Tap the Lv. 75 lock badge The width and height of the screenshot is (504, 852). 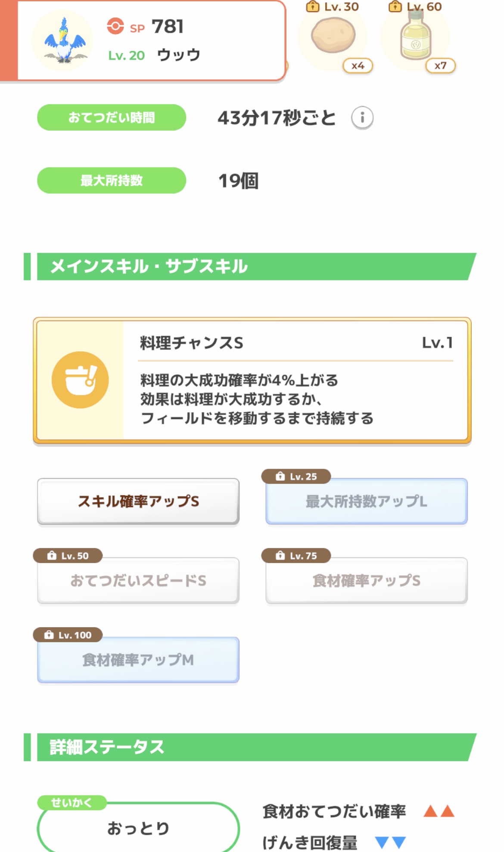[x=296, y=556]
